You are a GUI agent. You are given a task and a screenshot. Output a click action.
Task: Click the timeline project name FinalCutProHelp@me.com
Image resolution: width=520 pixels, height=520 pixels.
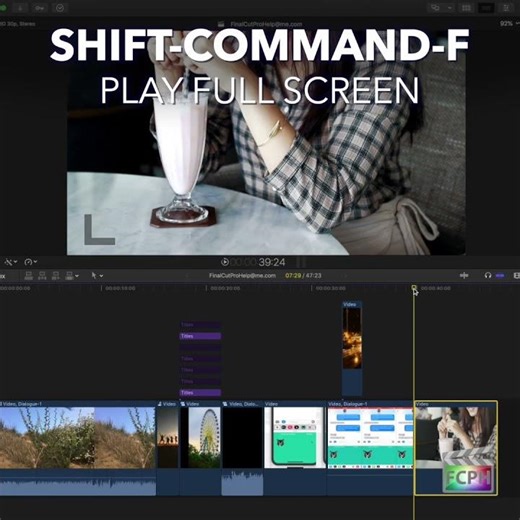click(242, 276)
